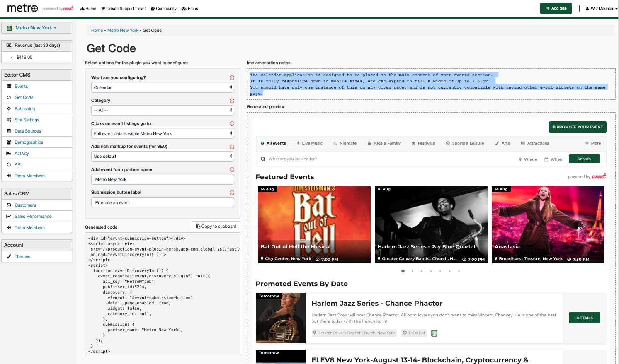The height and width of the screenshot is (364, 619).
Task: Click the Events icon in Editor CMS
Action: click(9, 86)
